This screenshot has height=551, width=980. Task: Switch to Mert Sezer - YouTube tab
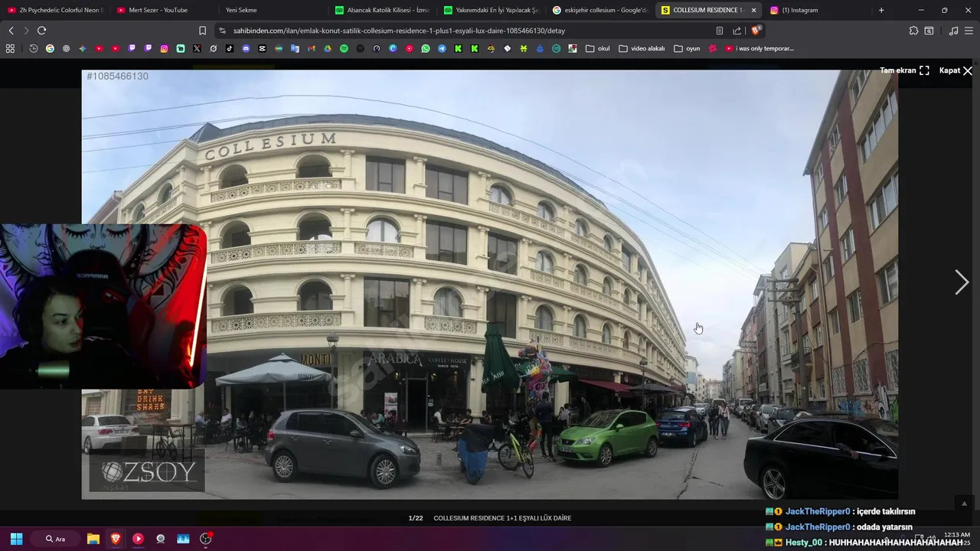(164, 10)
